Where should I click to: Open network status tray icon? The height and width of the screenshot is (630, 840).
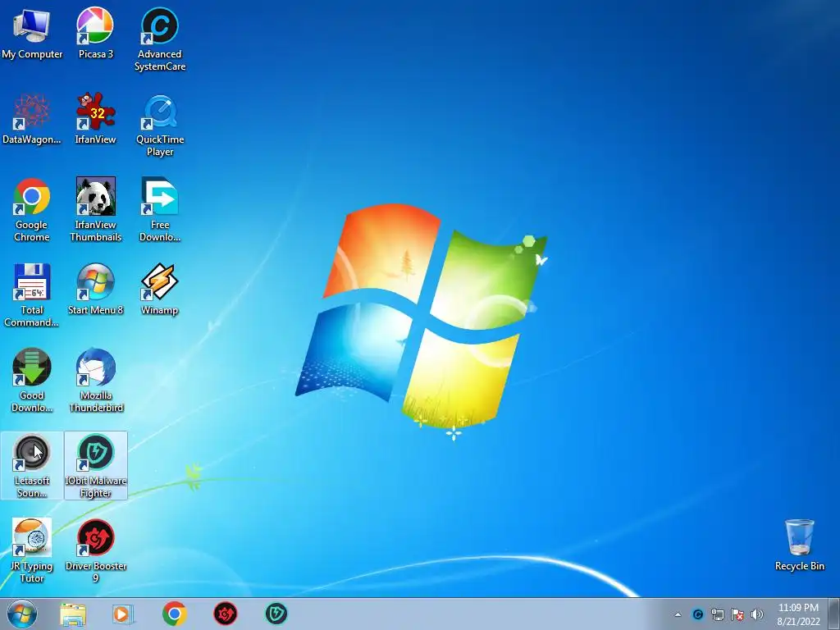click(717, 614)
